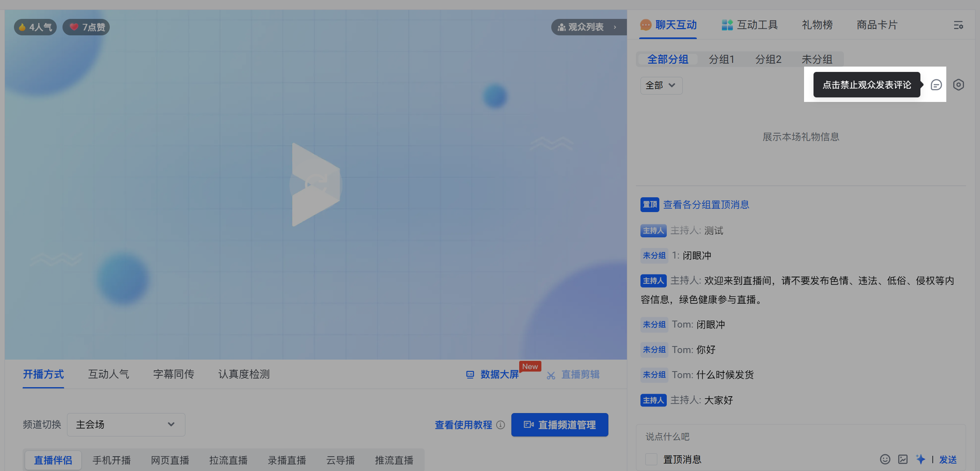Toggle the 置顶消息 checkbox
Screen dimensions: 980x471
[x=651, y=459]
